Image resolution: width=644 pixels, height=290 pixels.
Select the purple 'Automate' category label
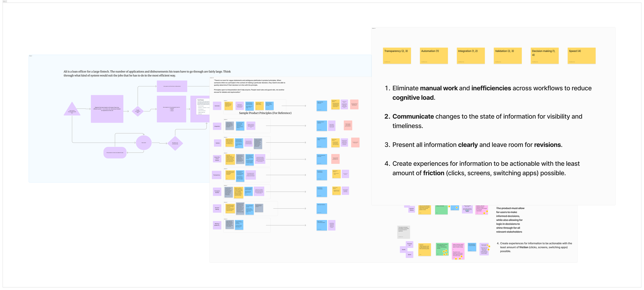[217, 106]
